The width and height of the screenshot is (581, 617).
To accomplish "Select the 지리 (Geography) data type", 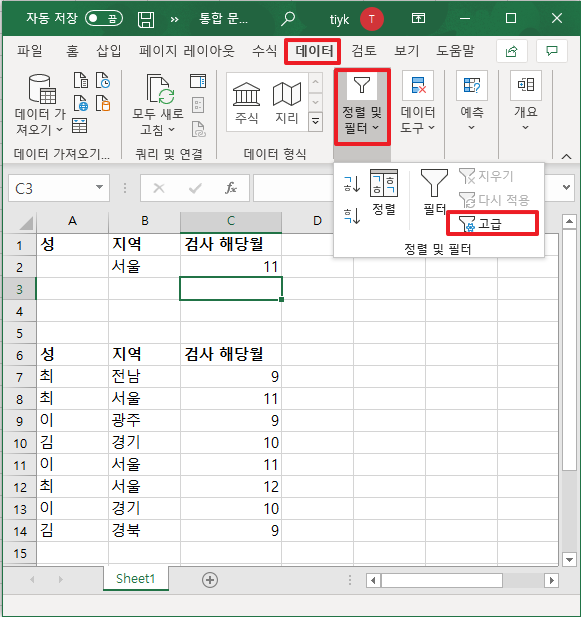I will [x=287, y=103].
